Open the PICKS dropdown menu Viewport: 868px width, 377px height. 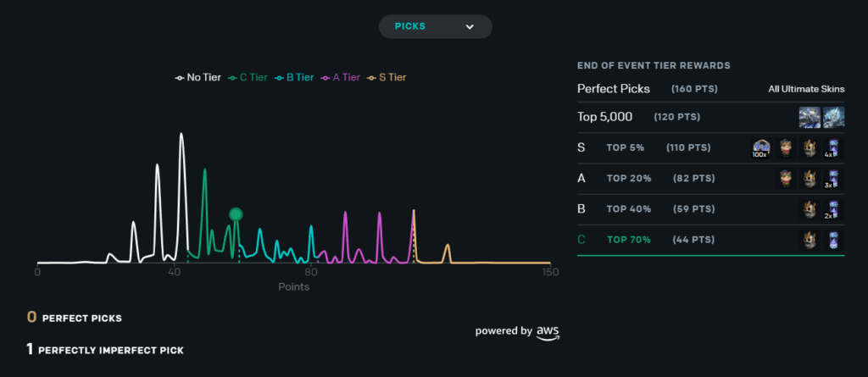pos(435,26)
